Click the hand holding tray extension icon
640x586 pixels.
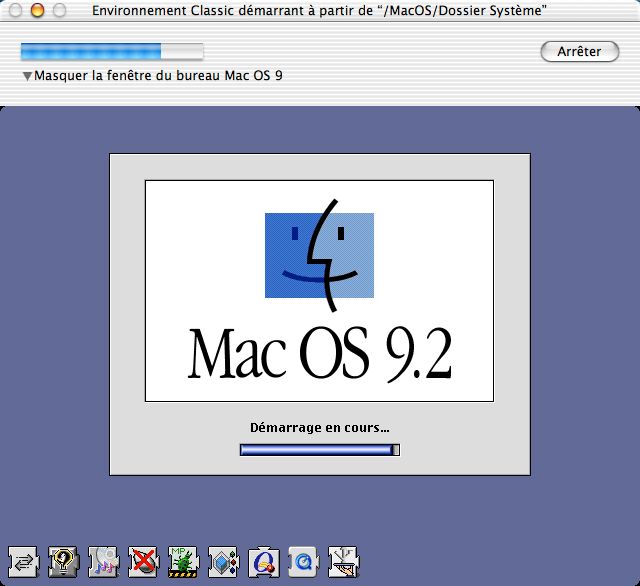coord(343,562)
